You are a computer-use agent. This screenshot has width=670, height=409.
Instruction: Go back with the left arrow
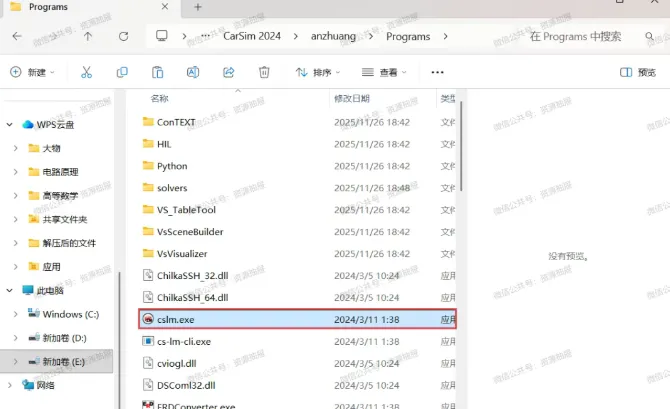click(17, 36)
